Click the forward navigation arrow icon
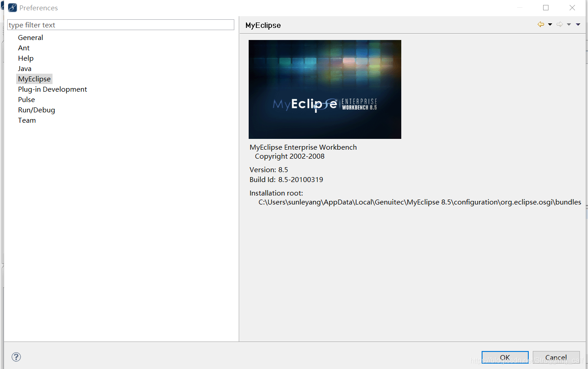The height and width of the screenshot is (369, 588). pyautogui.click(x=560, y=25)
